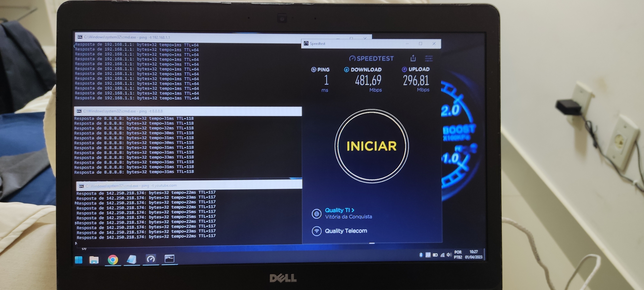Viewport: 644px width, 290px height.
Task: Focus the ping 8.8.8.8 cmd title bar
Action: [x=188, y=111]
